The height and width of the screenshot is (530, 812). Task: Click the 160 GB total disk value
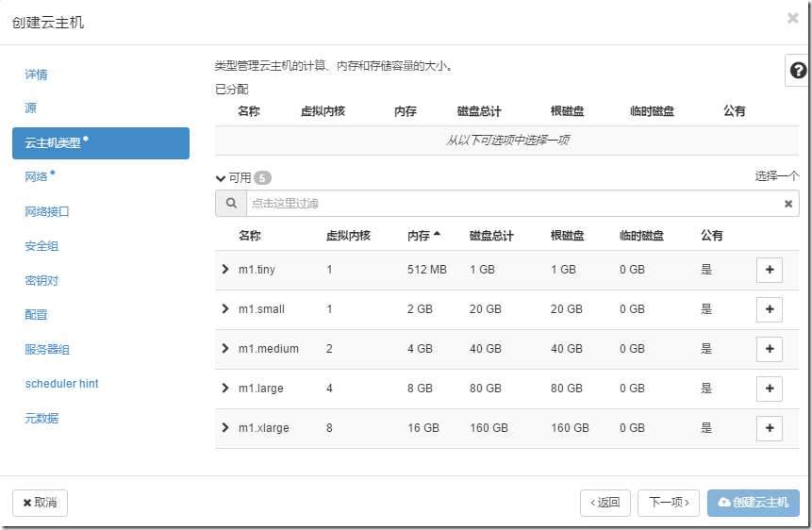[x=489, y=428]
